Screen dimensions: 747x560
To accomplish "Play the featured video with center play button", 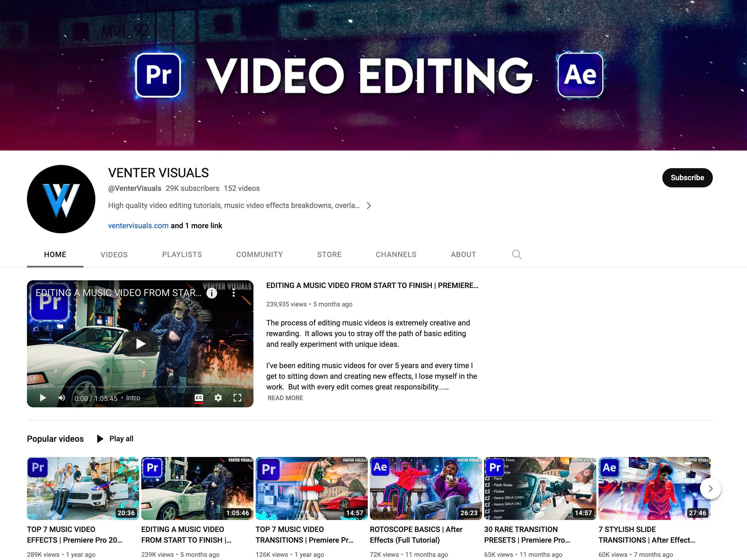I will (140, 344).
